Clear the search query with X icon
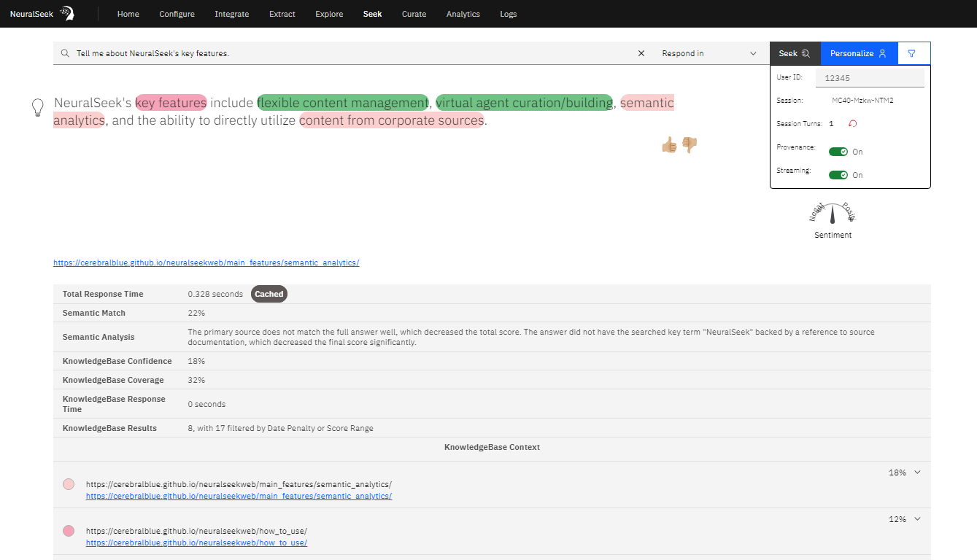The height and width of the screenshot is (560, 977). (x=641, y=53)
